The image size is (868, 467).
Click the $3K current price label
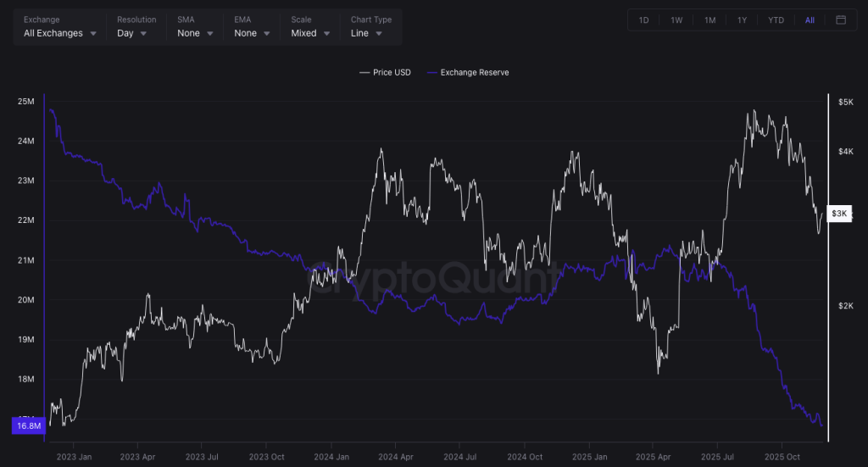point(839,214)
